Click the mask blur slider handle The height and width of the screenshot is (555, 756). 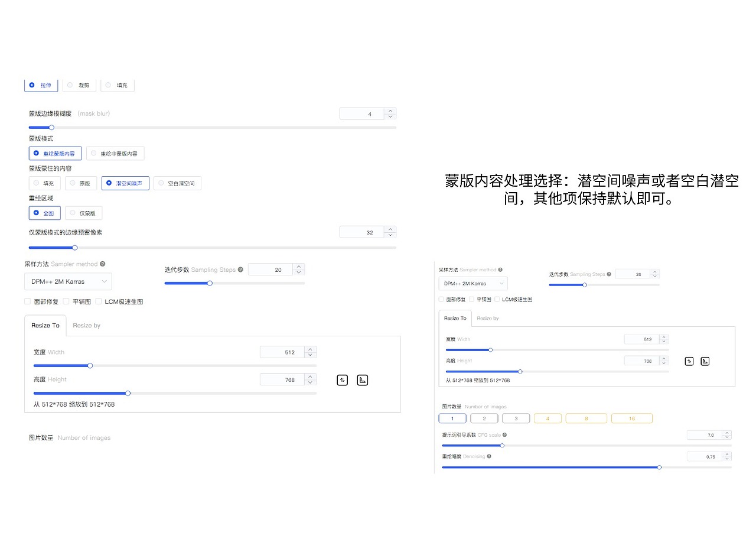[x=51, y=127]
